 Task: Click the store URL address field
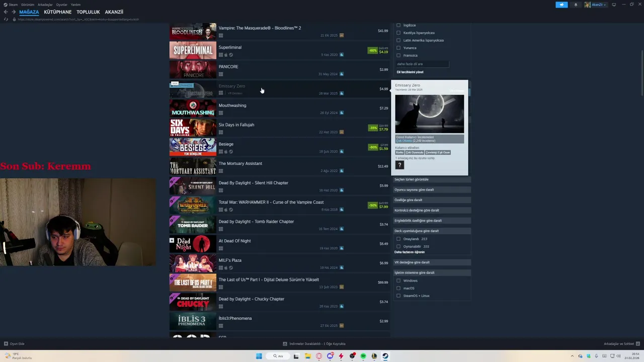point(78,19)
